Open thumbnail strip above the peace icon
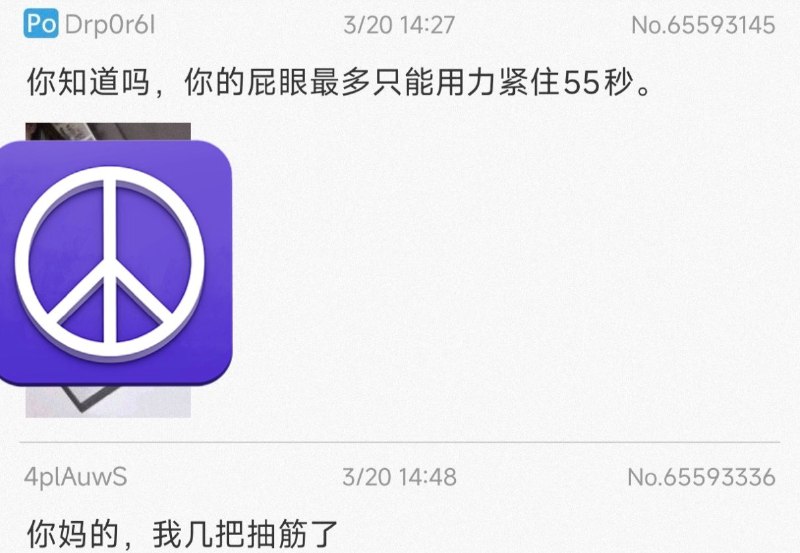The height and width of the screenshot is (553, 800). point(108,132)
